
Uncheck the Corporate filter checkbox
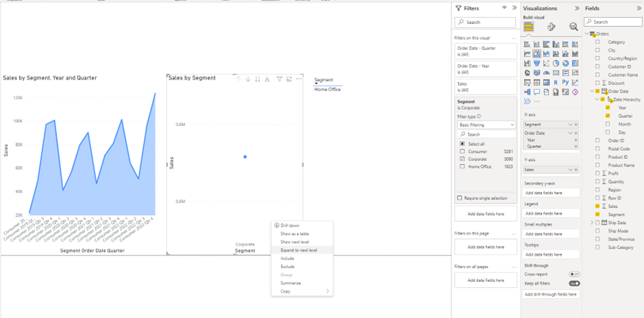pyautogui.click(x=462, y=159)
